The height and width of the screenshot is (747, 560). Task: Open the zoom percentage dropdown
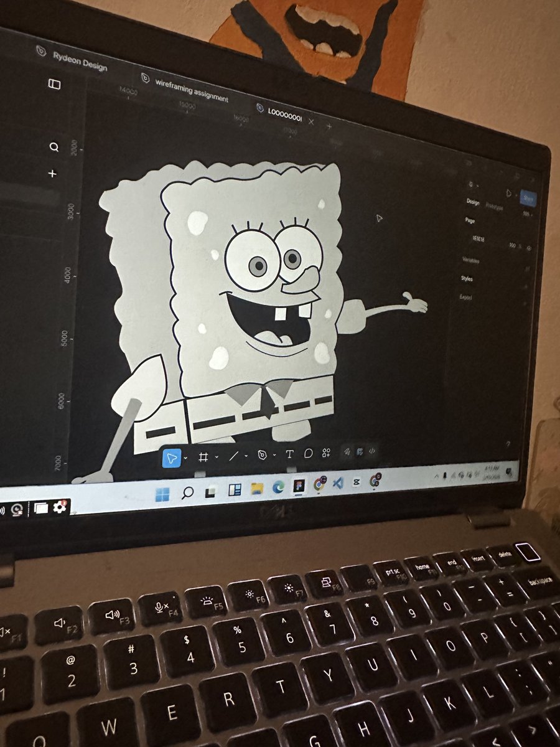[x=528, y=214]
